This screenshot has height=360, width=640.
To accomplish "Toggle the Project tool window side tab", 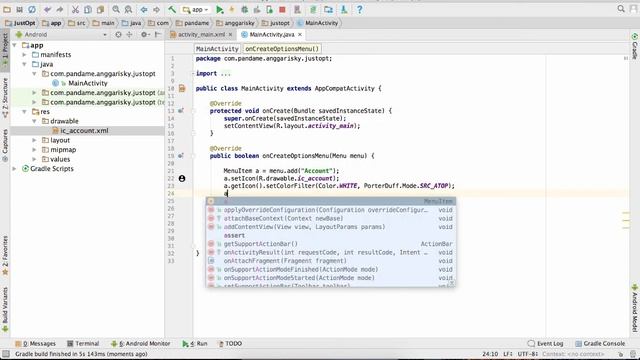I will pos(5,50).
